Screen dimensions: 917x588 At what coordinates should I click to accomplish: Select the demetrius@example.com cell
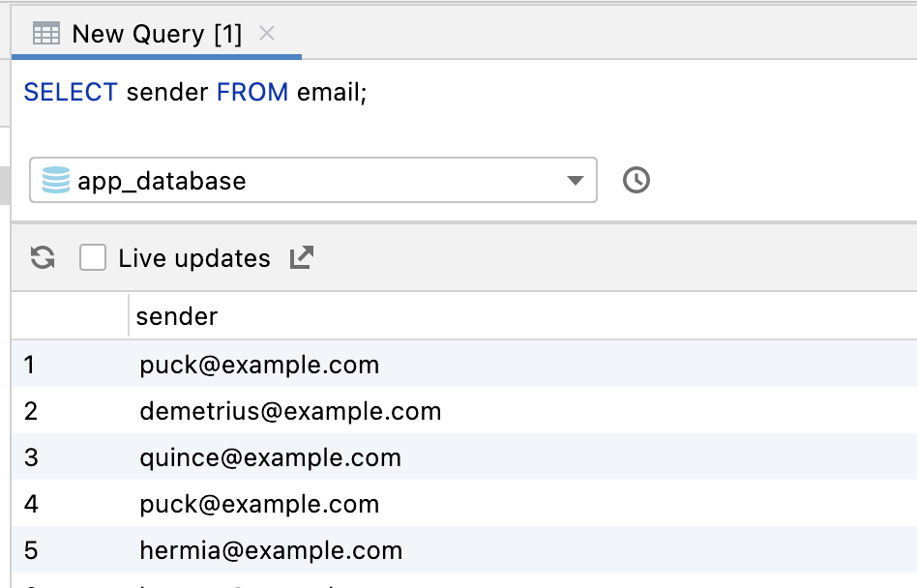pos(290,411)
